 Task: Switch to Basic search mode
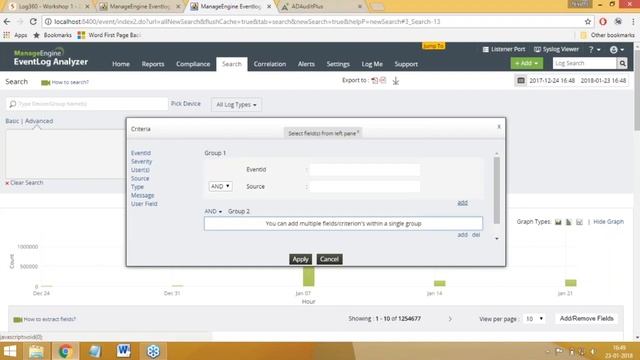pos(12,121)
